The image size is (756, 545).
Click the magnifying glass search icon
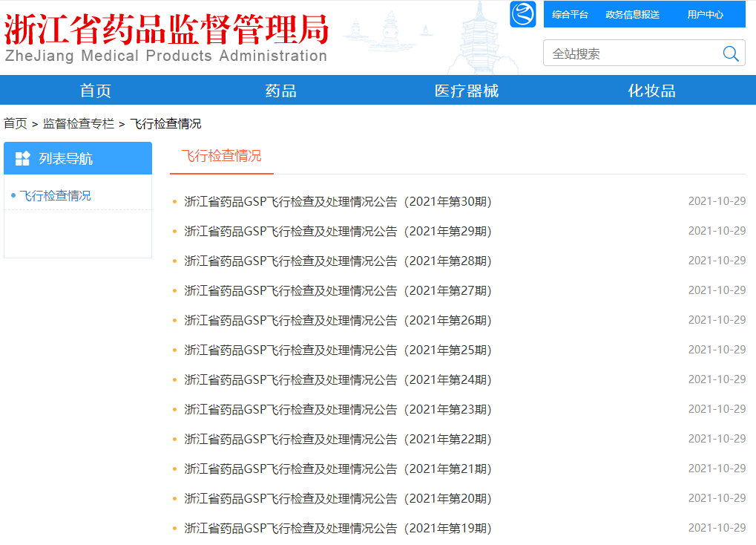[x=730, y=53]
